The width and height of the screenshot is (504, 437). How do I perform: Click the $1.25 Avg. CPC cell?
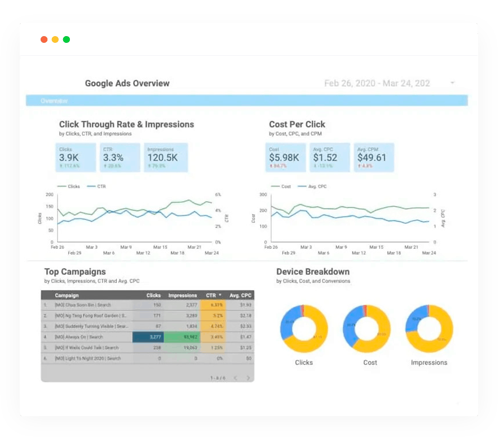240,347
